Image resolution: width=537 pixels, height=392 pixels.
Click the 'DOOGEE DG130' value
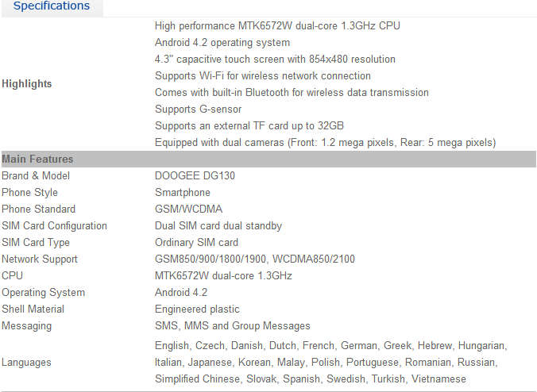(195, 176)
